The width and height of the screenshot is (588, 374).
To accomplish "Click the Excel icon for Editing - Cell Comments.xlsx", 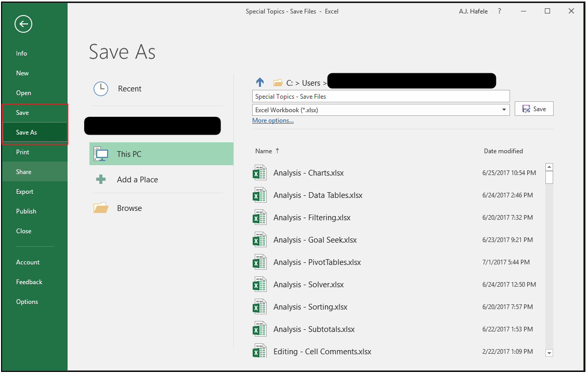I will [x=259, y=351].
